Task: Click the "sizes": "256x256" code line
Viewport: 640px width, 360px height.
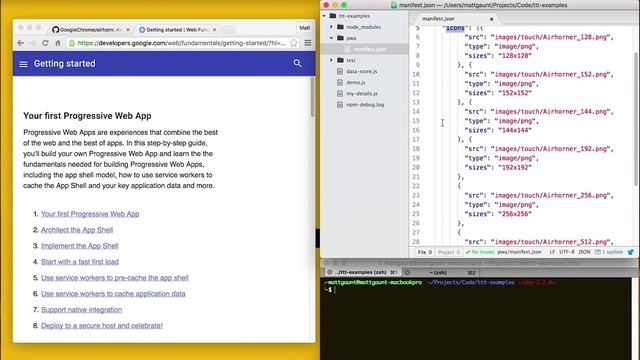Action: (x=498, y=214)
